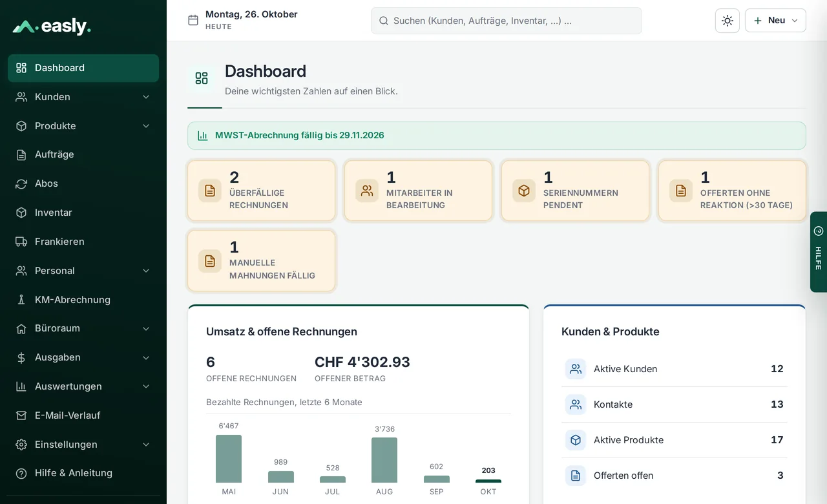Screen dimensions: 827x504
Task: Click the Dashboard header grid icon
Action: (x=202, y=78)
